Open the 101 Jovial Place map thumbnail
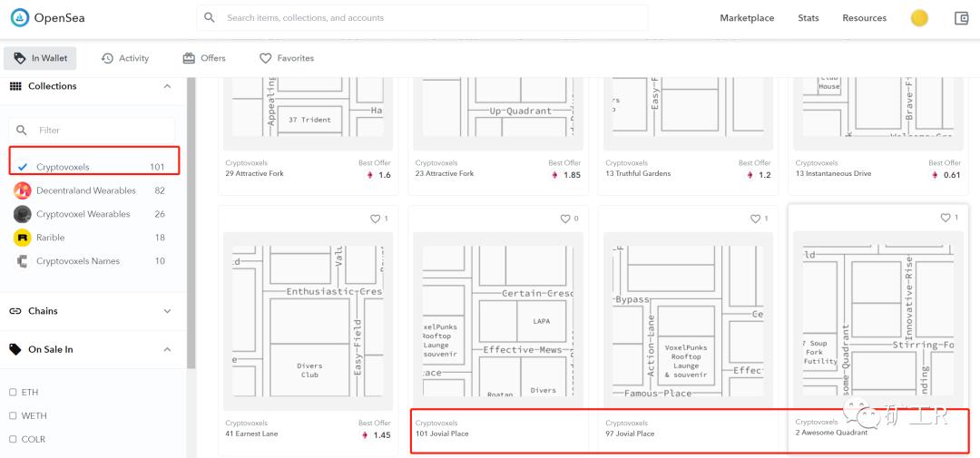This screenshot has height=458, width=980. point(497,321)
